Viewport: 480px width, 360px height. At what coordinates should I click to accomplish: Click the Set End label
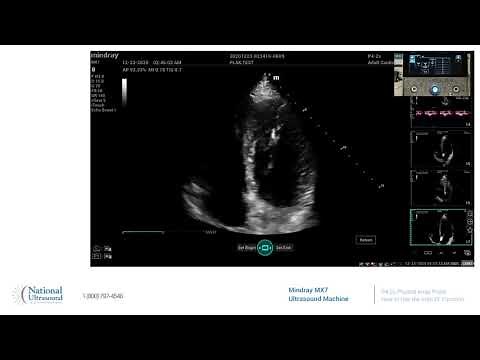point(283,248)
